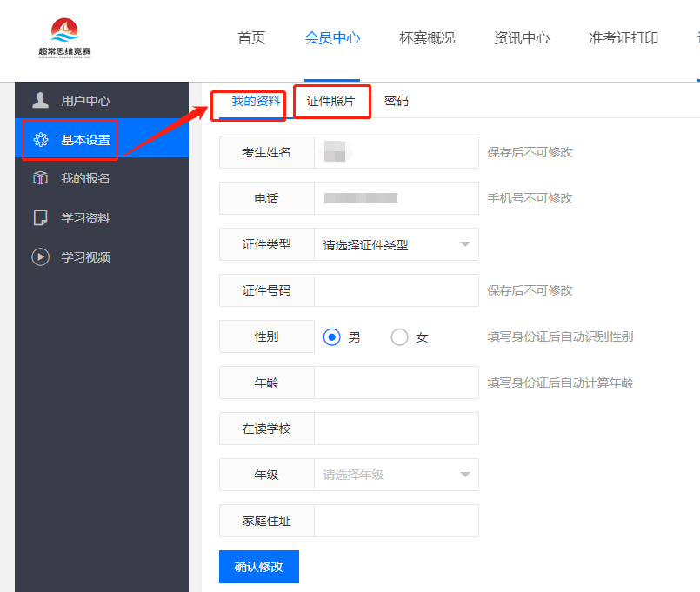The image size is (700, 592).
Task: Switch to the 密码 tab
Action: pos(397,101)
